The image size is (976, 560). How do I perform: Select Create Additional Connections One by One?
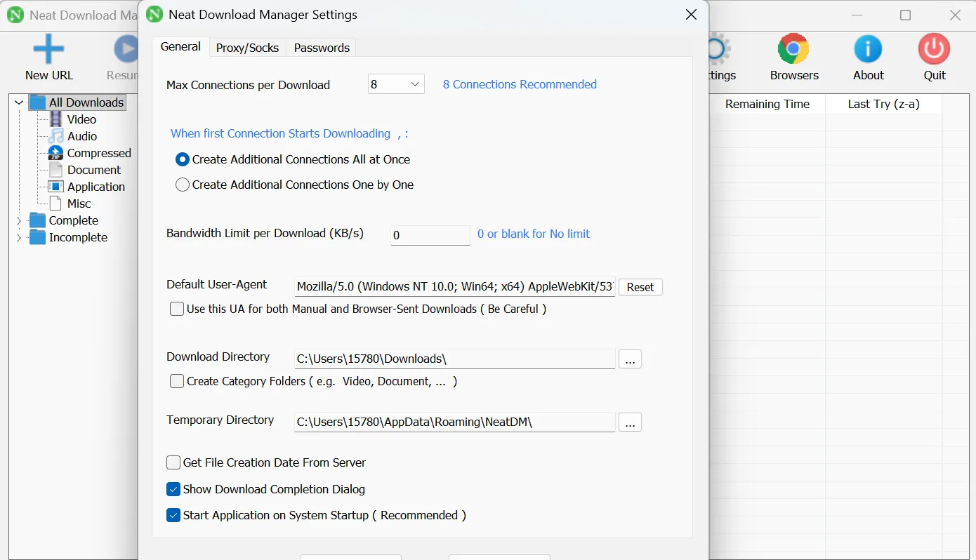183,185
